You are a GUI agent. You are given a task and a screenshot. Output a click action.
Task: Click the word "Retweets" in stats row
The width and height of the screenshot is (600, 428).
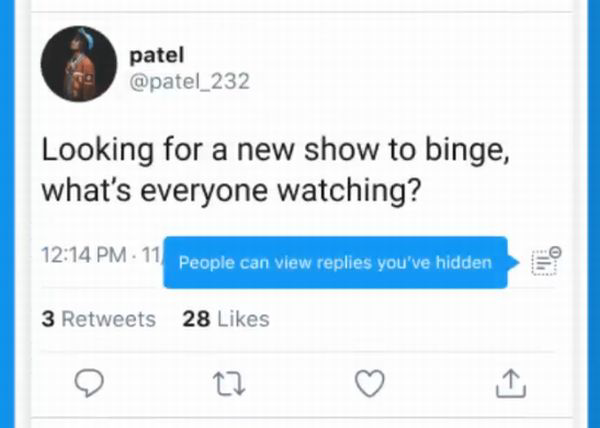(x=108, y=319)
